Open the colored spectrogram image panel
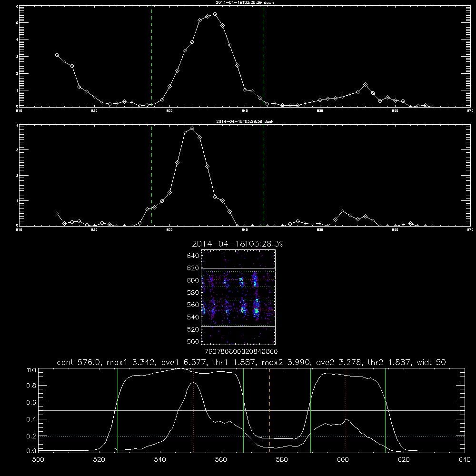This screenshot has height=476, width=476. [238, 297]
